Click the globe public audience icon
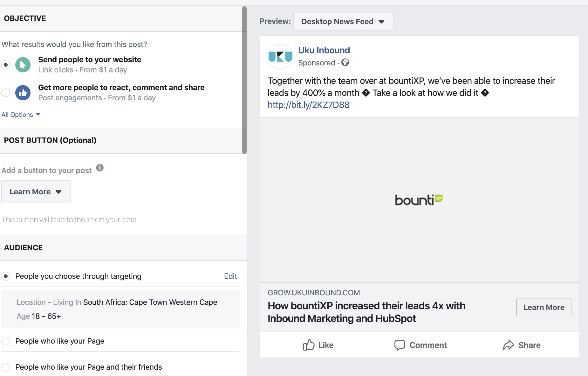This screenshot has height=376, width=588. pos(345,63)
